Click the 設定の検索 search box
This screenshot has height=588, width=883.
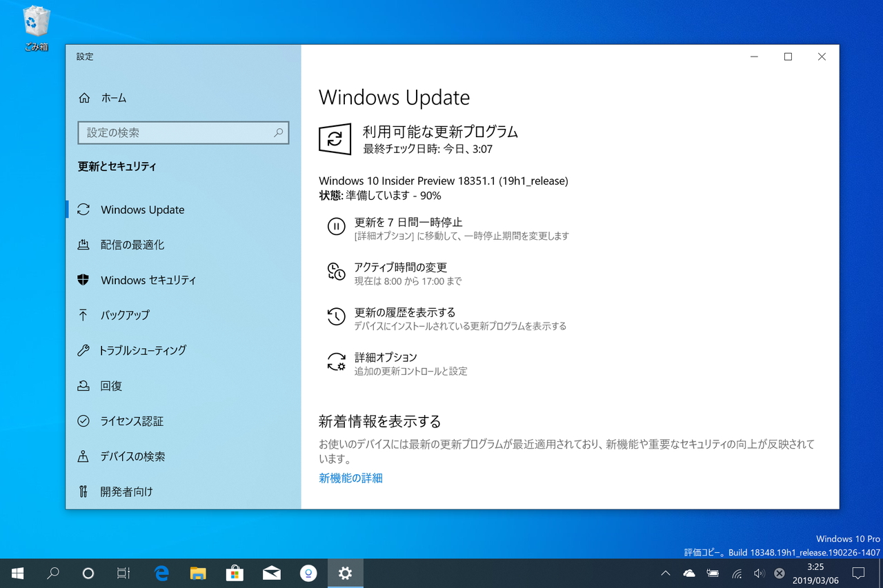[183, 132]
